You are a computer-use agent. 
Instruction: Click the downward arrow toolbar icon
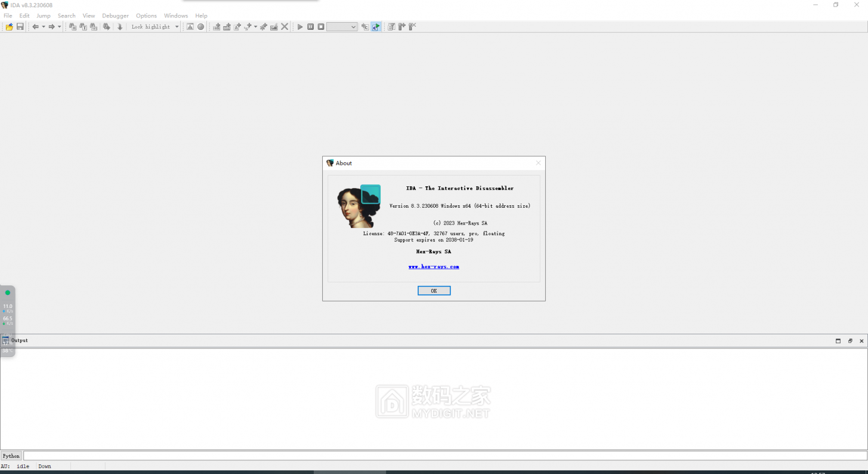pyautogui.click(x=120, y=27)
